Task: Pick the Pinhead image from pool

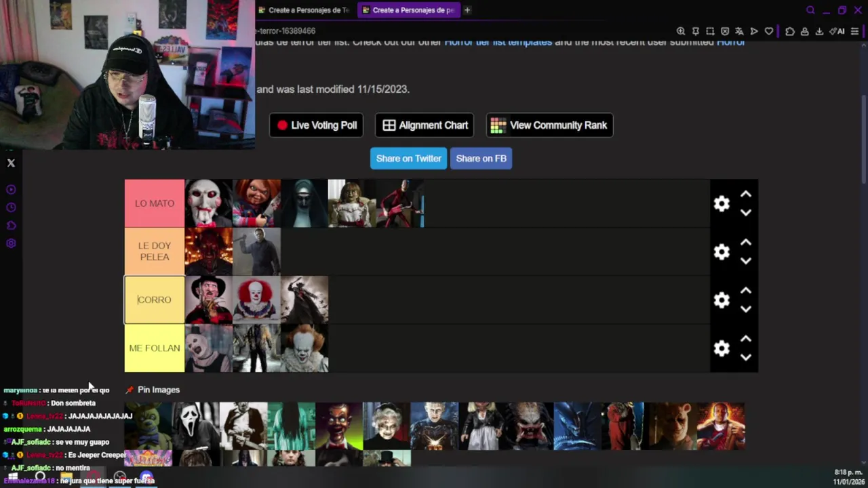Action: click(x=434, y=426)
